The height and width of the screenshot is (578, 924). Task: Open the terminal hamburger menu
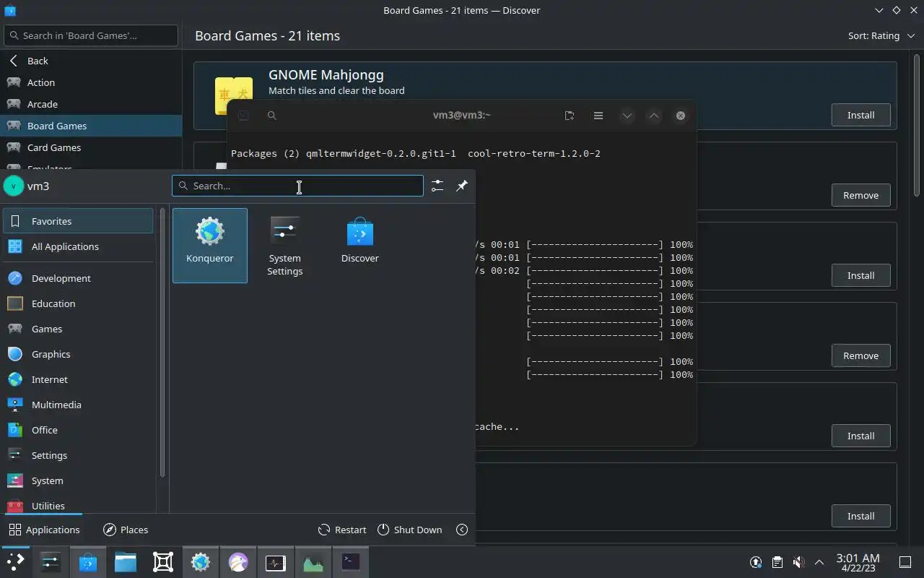coord(598,116)
